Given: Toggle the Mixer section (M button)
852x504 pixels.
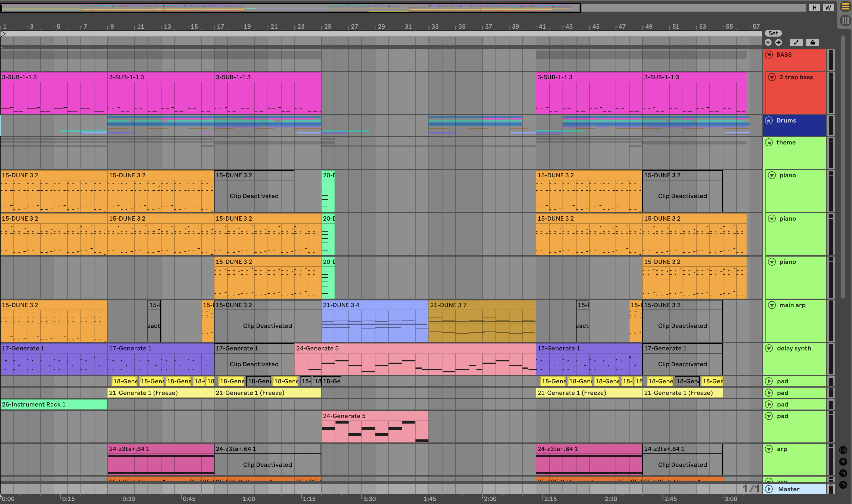Looking at the screenshot, I should point(843,473).
